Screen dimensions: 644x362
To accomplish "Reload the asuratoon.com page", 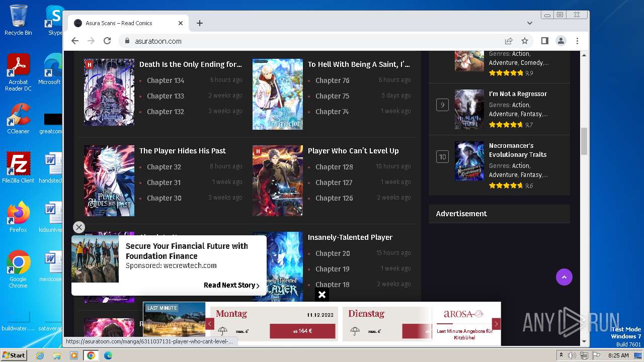I will (107, 41).
